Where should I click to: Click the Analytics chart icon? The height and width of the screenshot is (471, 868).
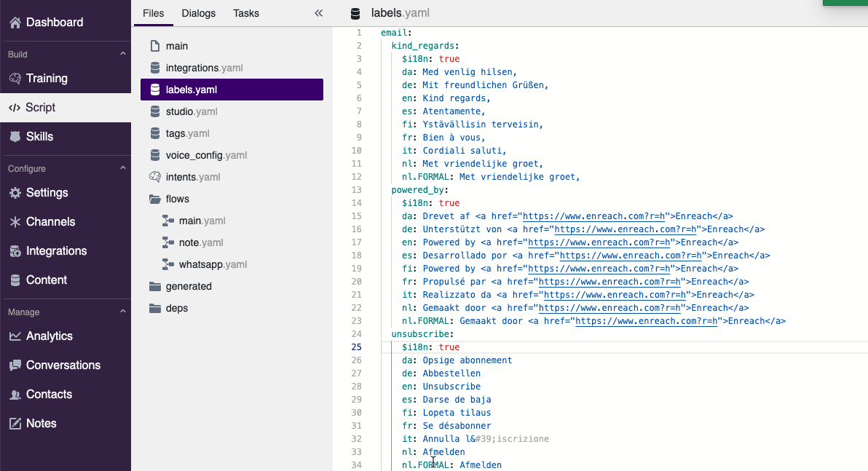[x=15, y=336]
